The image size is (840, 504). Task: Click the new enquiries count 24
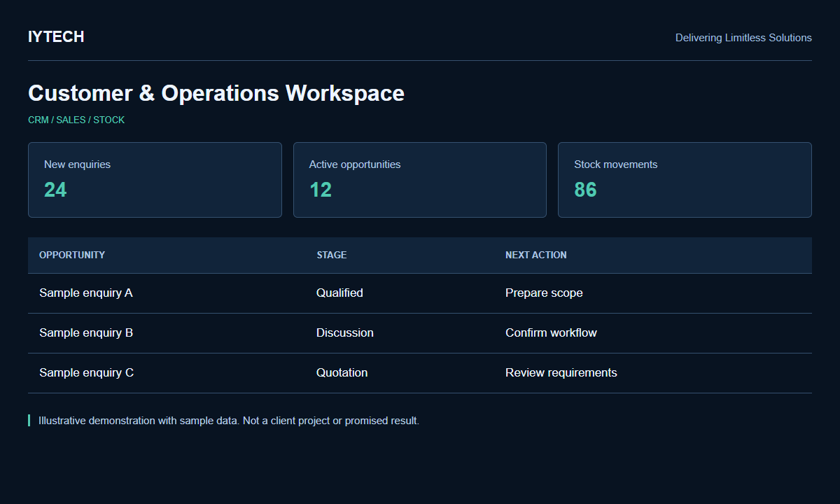pyautogui.click(x=55, y=190)
